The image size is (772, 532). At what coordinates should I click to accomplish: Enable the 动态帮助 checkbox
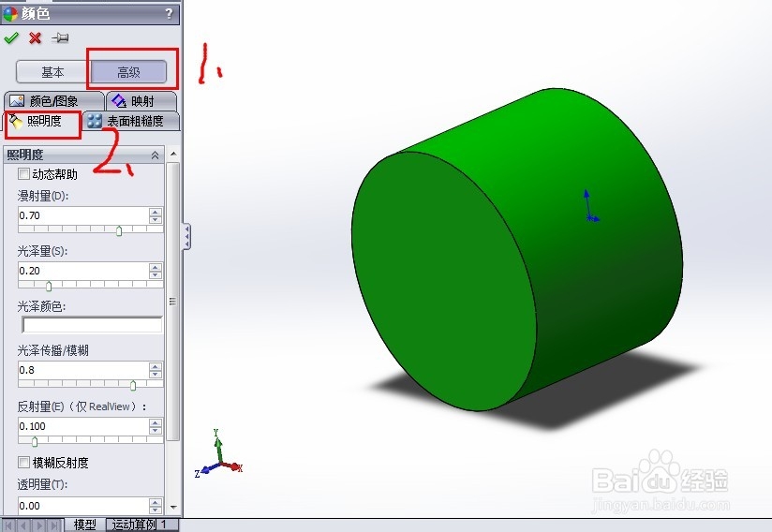[23, 173]
